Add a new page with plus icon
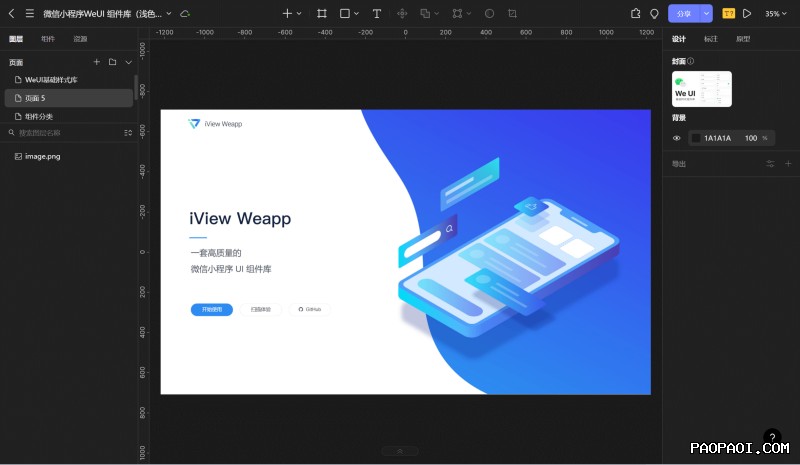The image size is (800, 465). click(97, 62)
